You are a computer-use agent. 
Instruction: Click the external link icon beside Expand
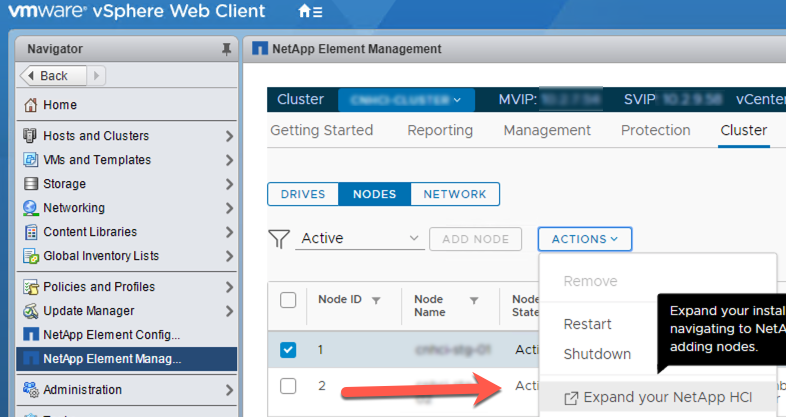tap(571, 398)
